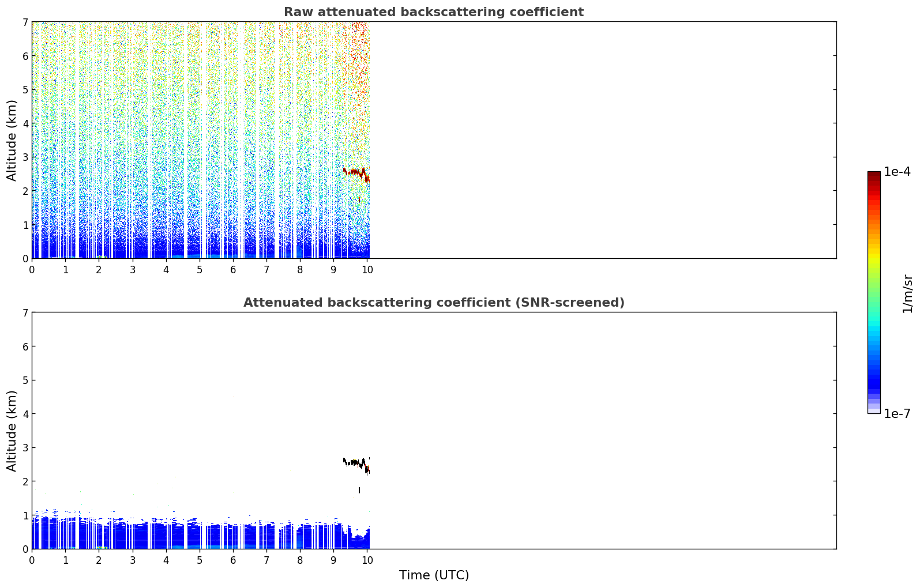Click the upper plot 'Altitude (km)' label
Viewport: 920px width, 588px height.
12,140
